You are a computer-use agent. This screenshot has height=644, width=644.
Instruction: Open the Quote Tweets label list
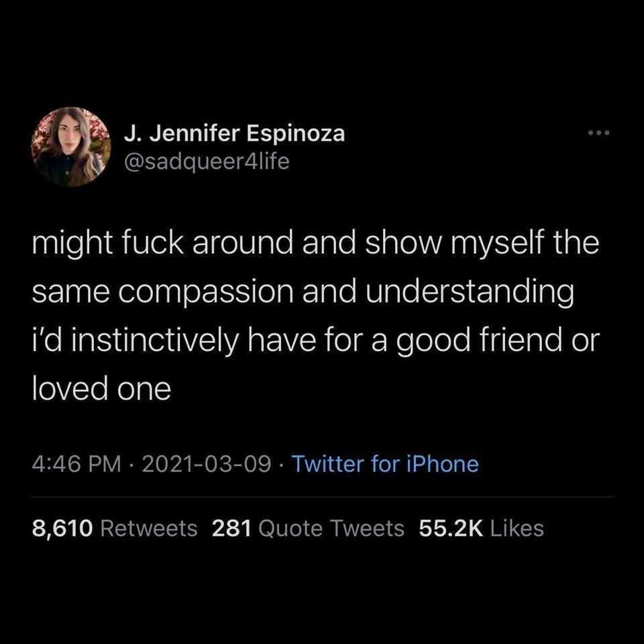(x=331, y=529)
